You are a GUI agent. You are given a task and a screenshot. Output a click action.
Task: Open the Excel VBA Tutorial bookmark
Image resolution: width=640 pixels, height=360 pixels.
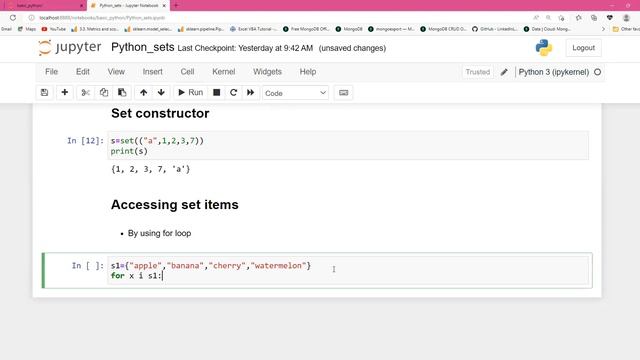click(x=253, y=29)
